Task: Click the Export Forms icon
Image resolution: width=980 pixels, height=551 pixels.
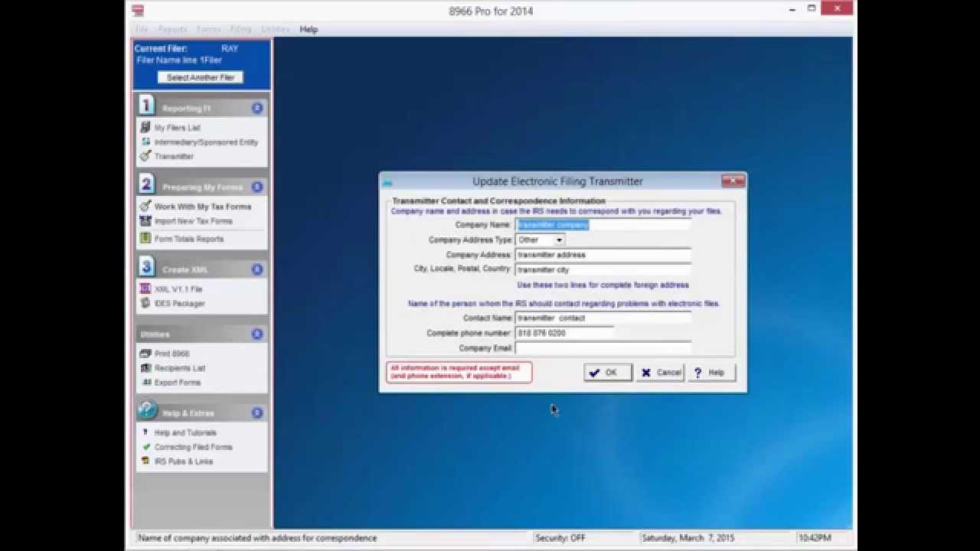Action: coord(145,382)
